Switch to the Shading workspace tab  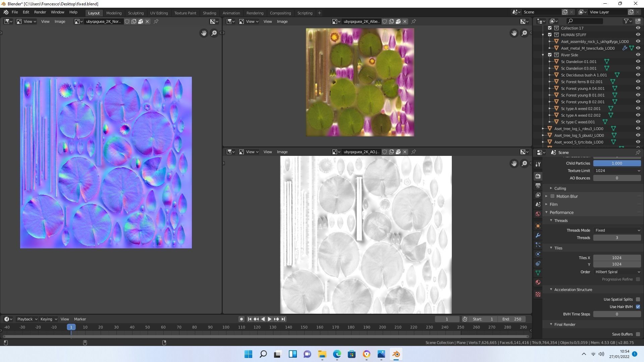click(209, 13)
